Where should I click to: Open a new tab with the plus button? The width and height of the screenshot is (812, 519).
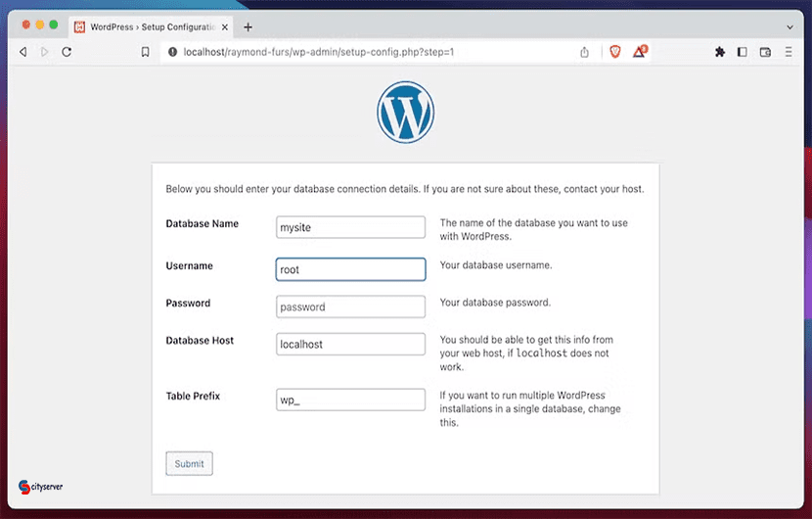coord(248,27)
